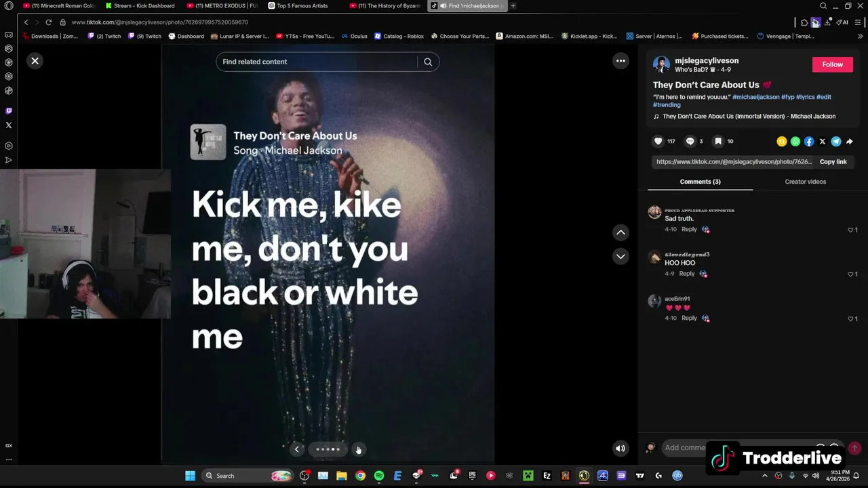The width and height of the screenshot is (868, 488).
Task: Open the #trending hashtag
Action: [x=667, y=105]
